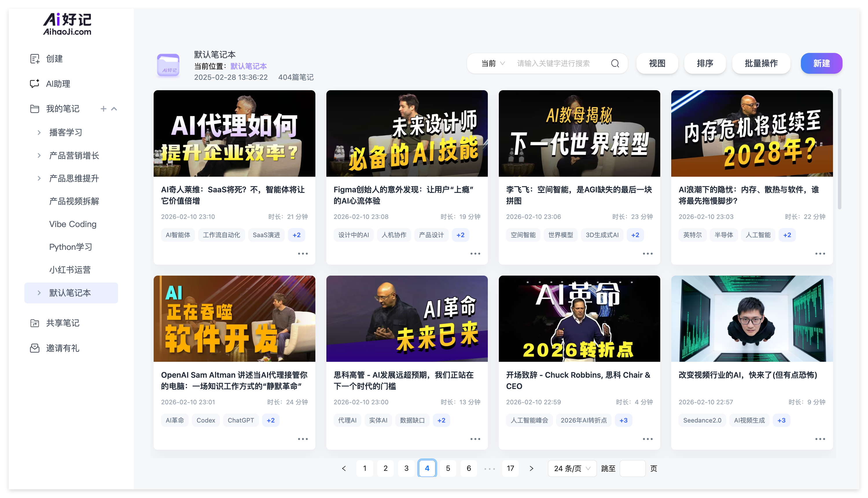Click the 跳至 page number input field

pos(632,468)
